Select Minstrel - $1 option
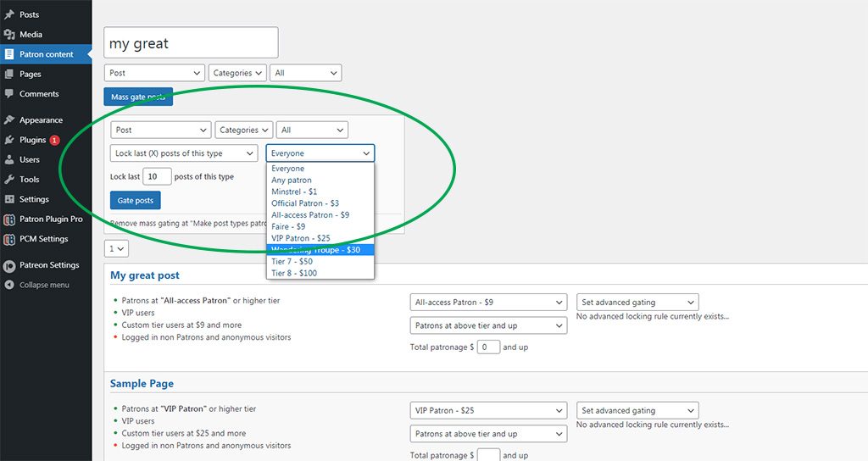 (320, 192)
